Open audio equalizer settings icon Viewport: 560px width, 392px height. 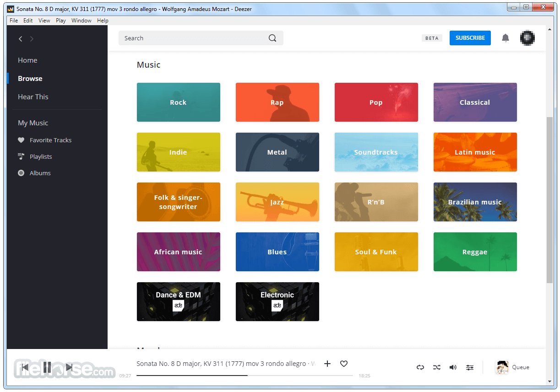point(470,367)
